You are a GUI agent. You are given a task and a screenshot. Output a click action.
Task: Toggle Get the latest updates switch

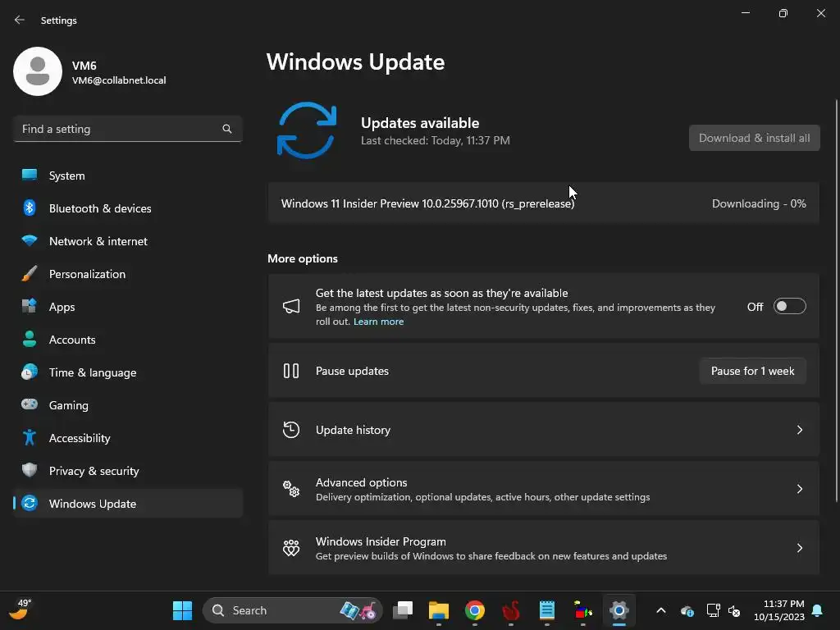[x=790, y=307]
